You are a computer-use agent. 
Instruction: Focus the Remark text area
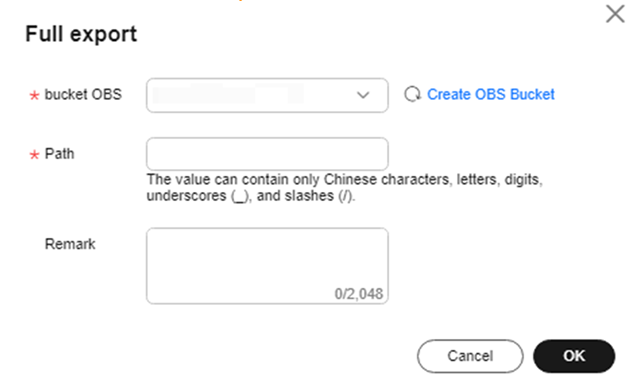pyautogui.click(x=267, y=266)
